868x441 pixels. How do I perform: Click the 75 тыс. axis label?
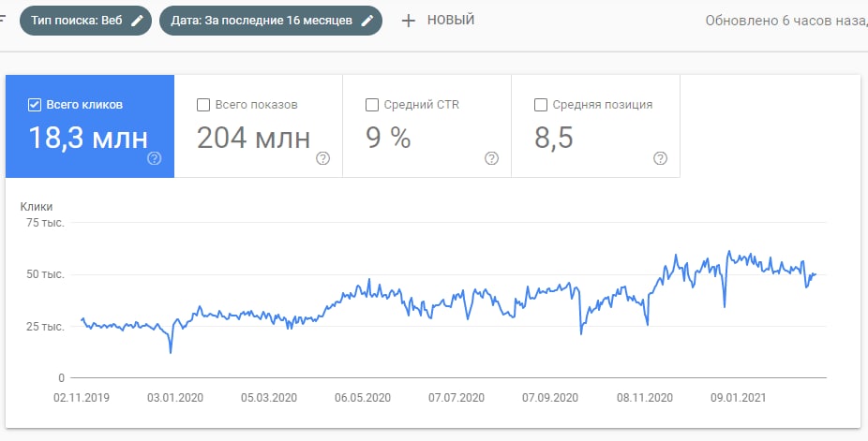tap(45, 223)
